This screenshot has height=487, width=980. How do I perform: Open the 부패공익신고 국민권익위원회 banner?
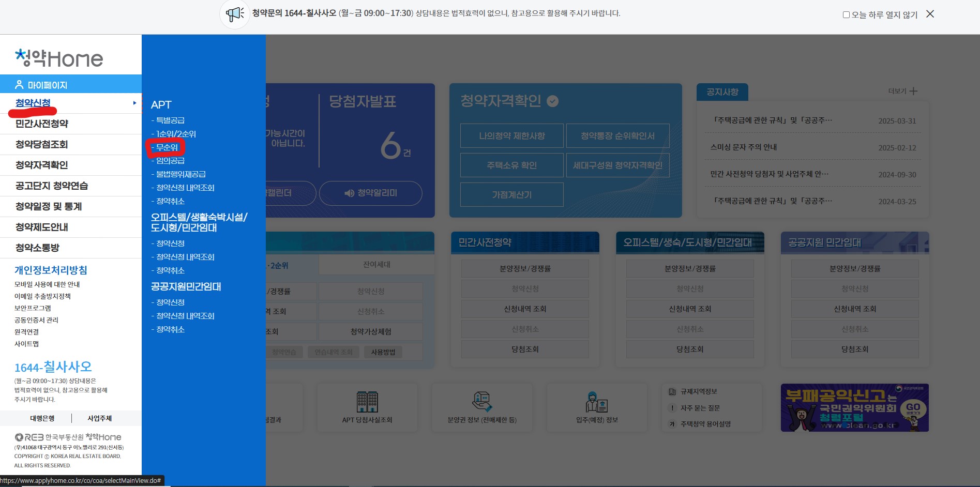[x=854, y=407]
